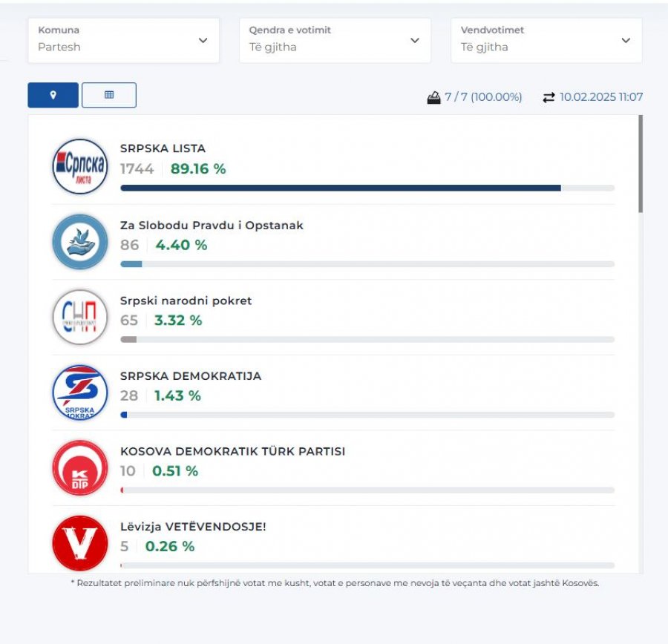Click the 1.43 % percentage value
668x644 pixels.
[x=177, y=395]
